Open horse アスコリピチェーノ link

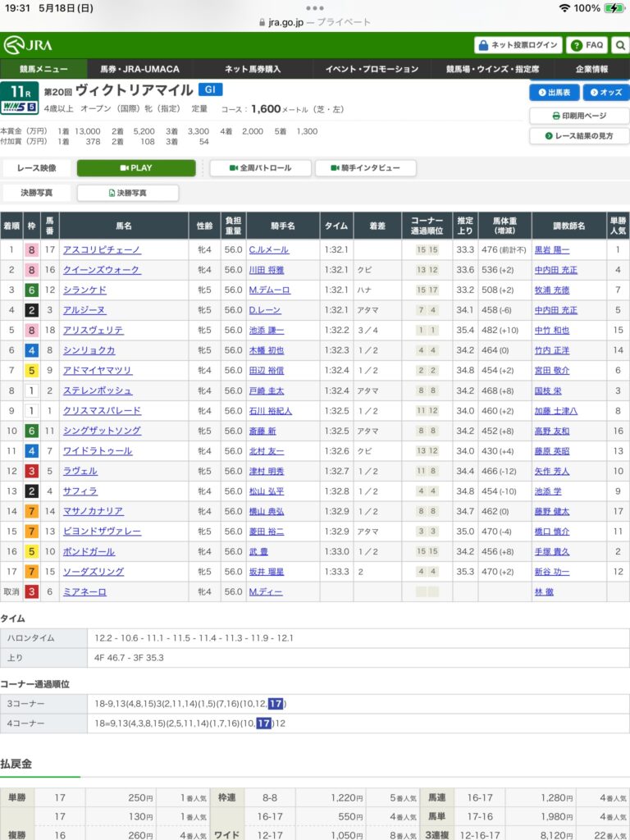click(x=102, y=249)
